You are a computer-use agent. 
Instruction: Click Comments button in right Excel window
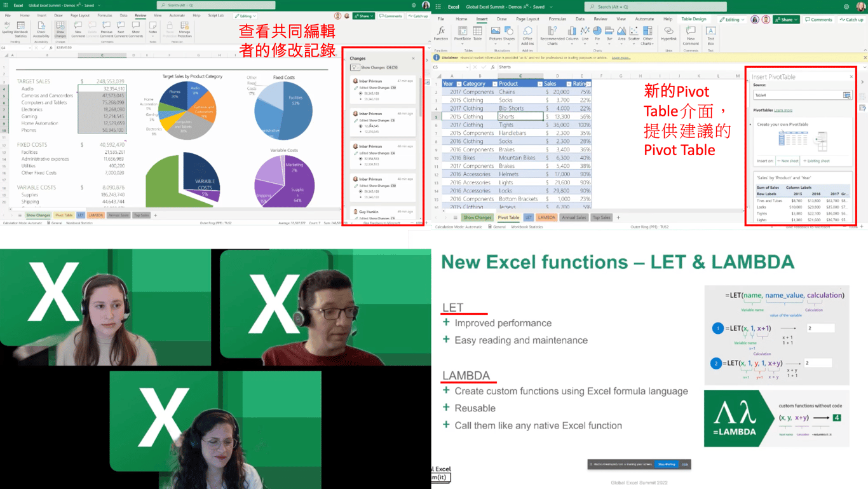tap(819, 20)
